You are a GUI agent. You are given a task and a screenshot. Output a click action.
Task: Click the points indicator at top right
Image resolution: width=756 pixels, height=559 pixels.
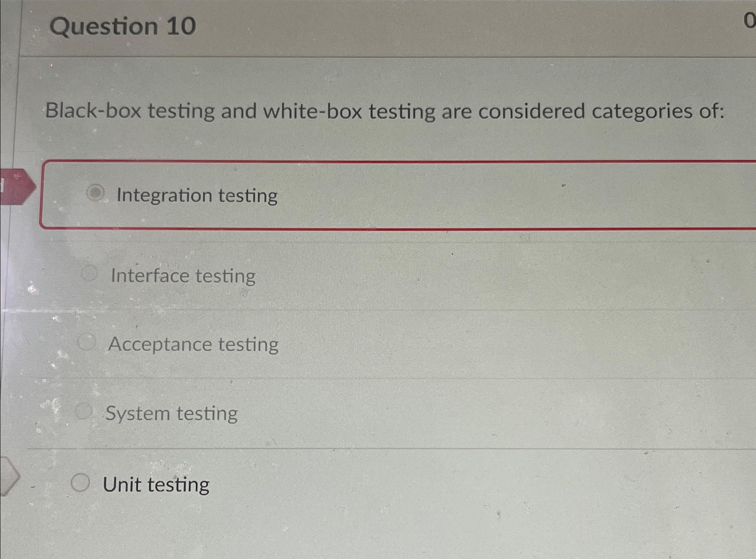coord(751,19)
